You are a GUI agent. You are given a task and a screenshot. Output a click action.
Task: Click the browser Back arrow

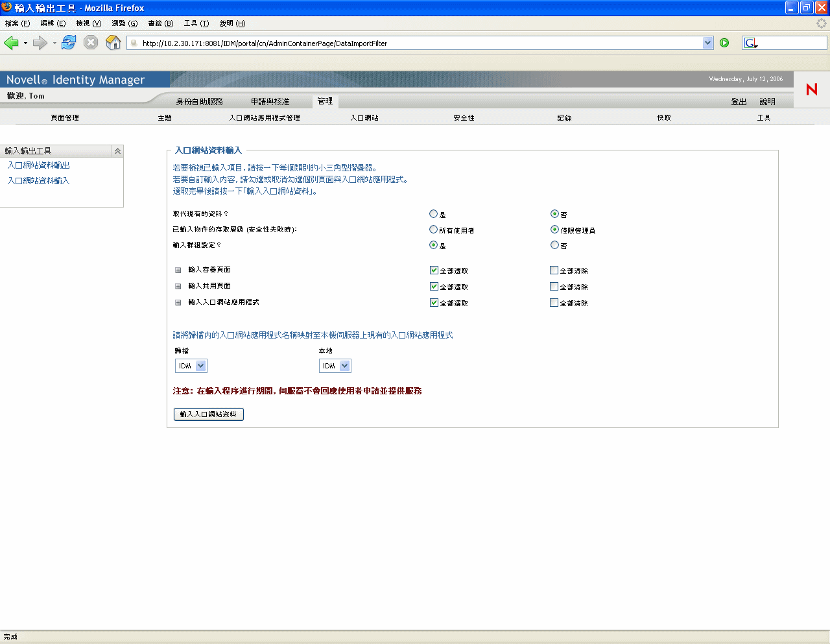tap(11, 43)
